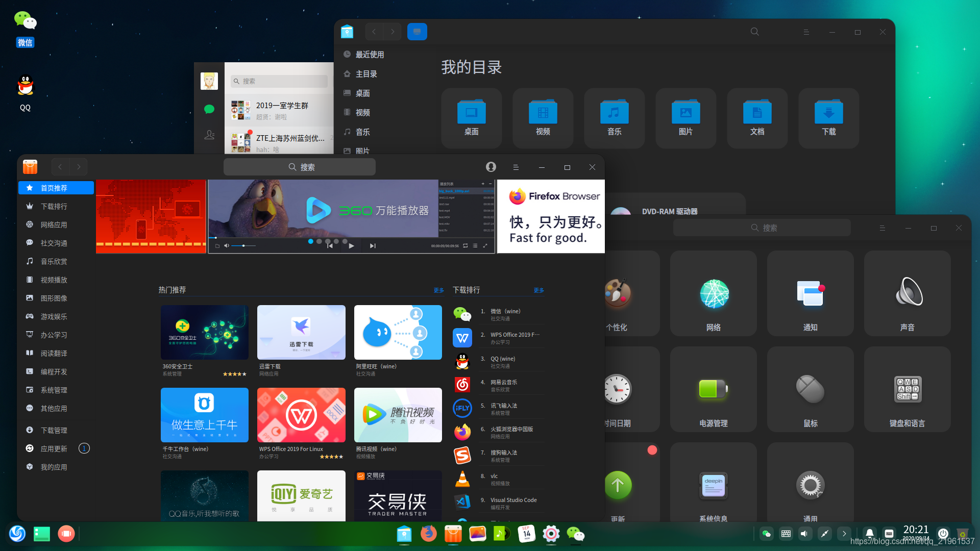Open 编程开发 category in sidebar
The width and height of the screenshot is (980, 551).
coord(56,371)
